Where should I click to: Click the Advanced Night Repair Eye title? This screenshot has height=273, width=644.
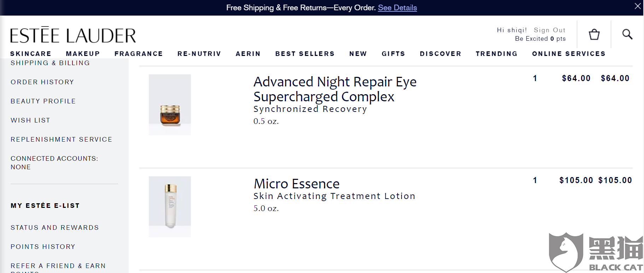pyautogui.click(x=335, y=89)
